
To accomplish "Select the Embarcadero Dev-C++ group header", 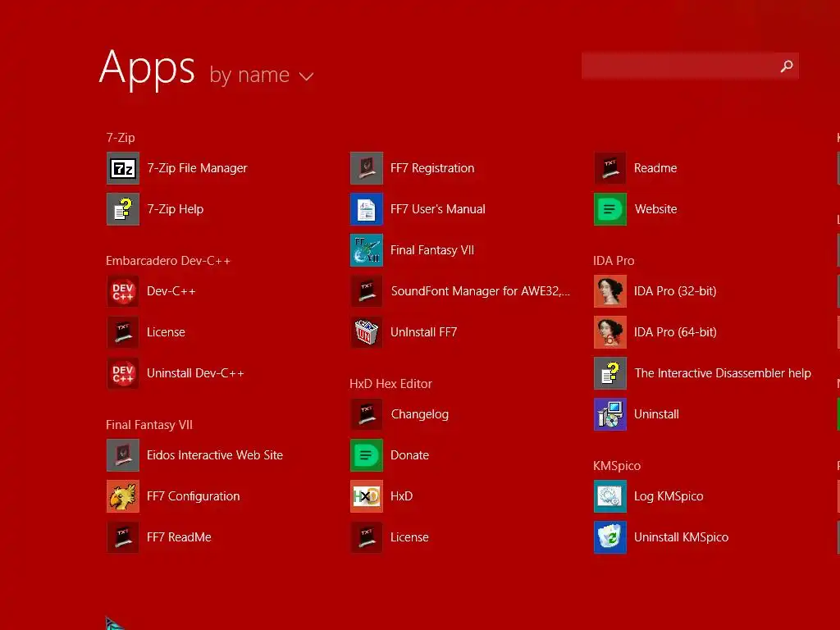I will coord(167,261).
